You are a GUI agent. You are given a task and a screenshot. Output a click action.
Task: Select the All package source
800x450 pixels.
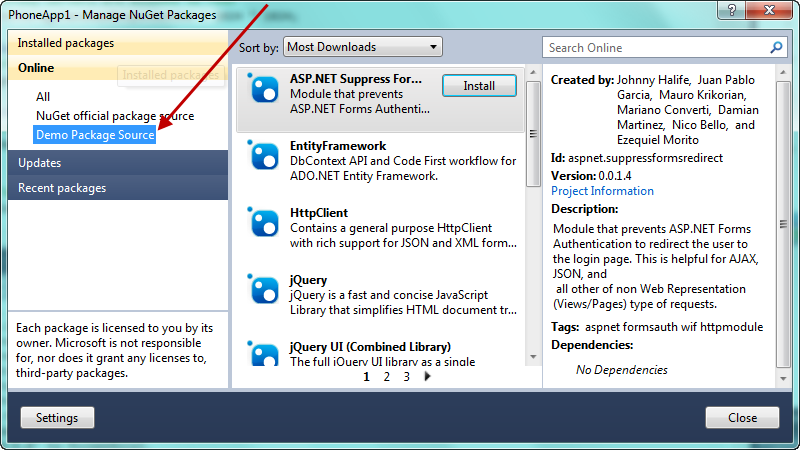43,97
